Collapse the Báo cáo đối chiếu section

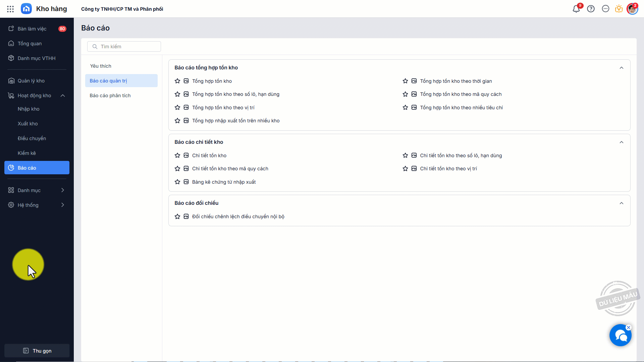click(621, 203)
